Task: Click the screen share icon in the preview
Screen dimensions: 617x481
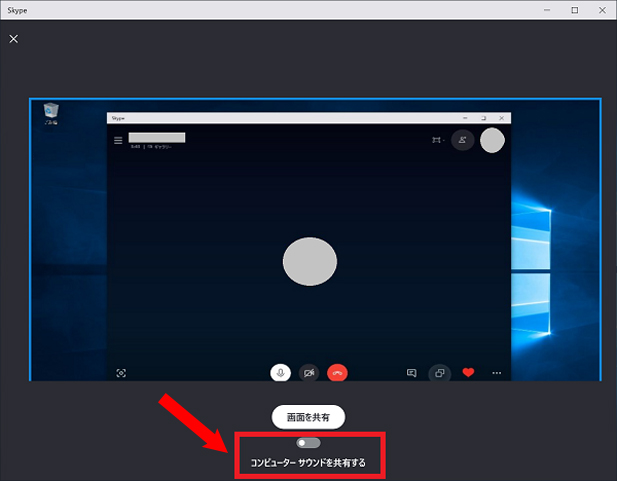Action: click(x=440, y=373)
